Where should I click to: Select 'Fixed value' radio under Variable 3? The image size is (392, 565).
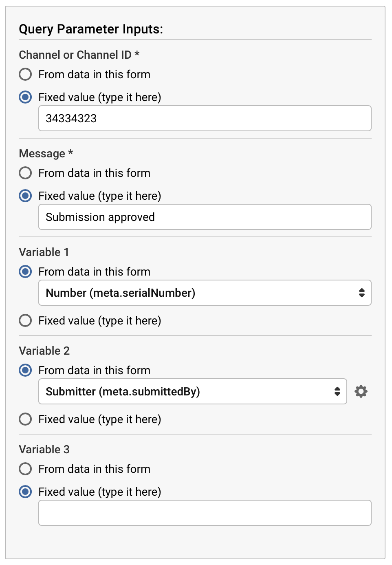pyautogui.click(x=25, y=492)
